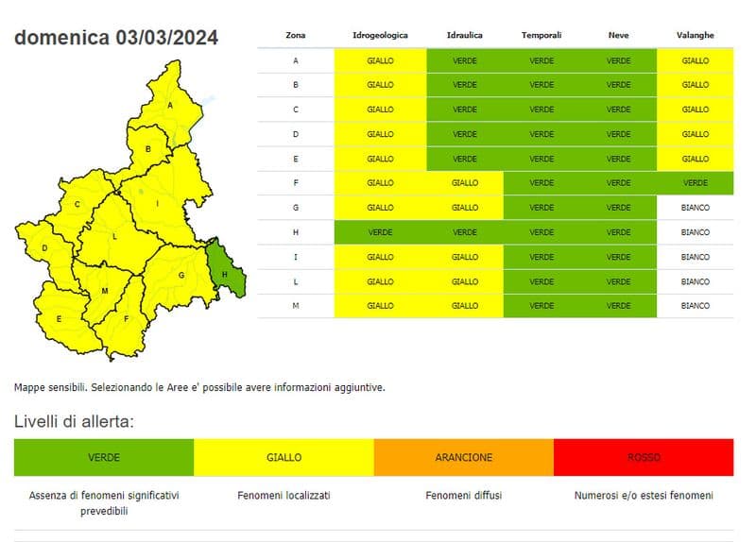This screenshot has width=756, height=542.
Task: Select zone G on the map
Action: [x=180, y=275]
